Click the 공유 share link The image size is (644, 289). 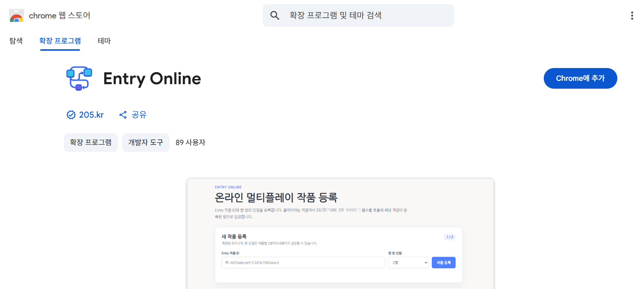[x=139, y=115]
